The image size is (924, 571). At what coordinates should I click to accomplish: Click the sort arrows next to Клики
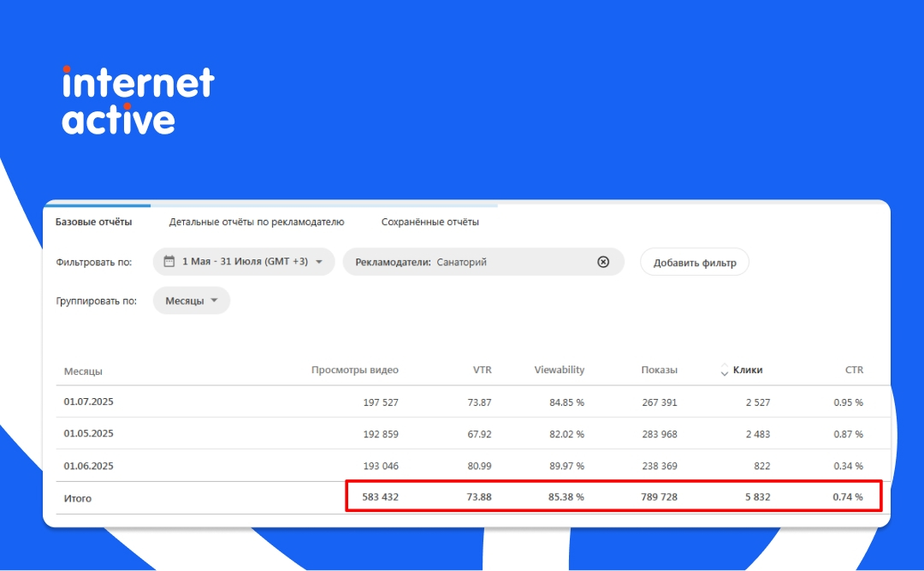point(725,370)
